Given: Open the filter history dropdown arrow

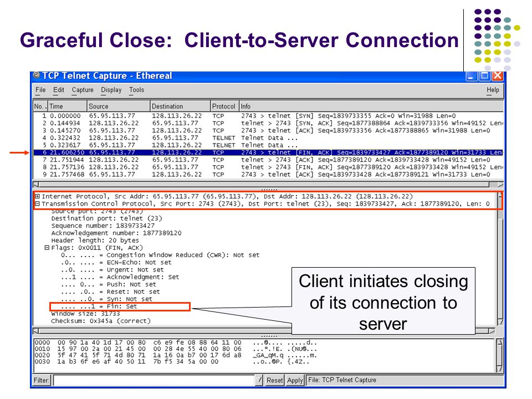Looking at the screenshot, I should (x=259, y=380).
